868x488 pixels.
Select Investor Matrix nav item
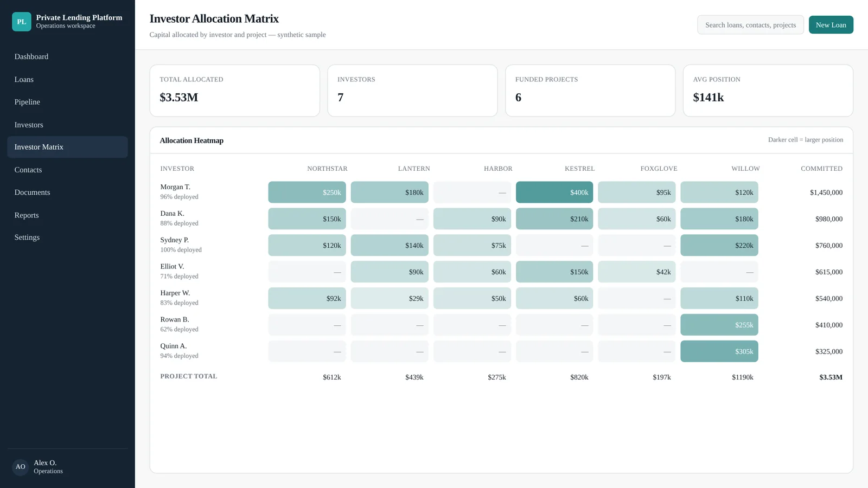(67, 147)
